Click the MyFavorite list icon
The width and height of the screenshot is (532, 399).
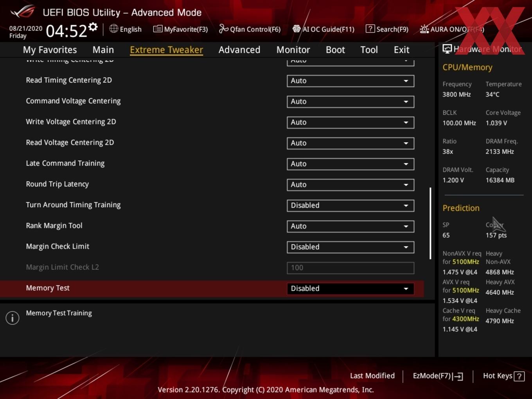tap(158, 29)
